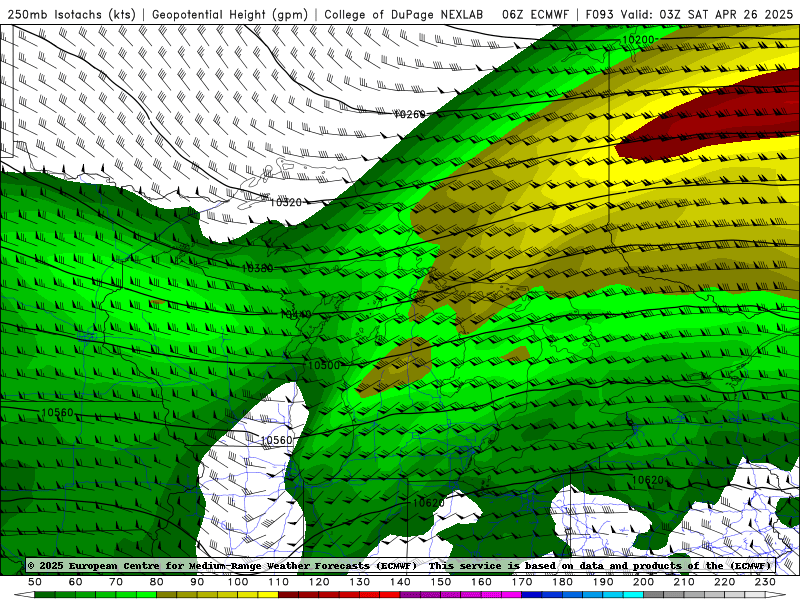Pick the 10380 contour label
Screen dimensions: 800x600
click(257, 268)
